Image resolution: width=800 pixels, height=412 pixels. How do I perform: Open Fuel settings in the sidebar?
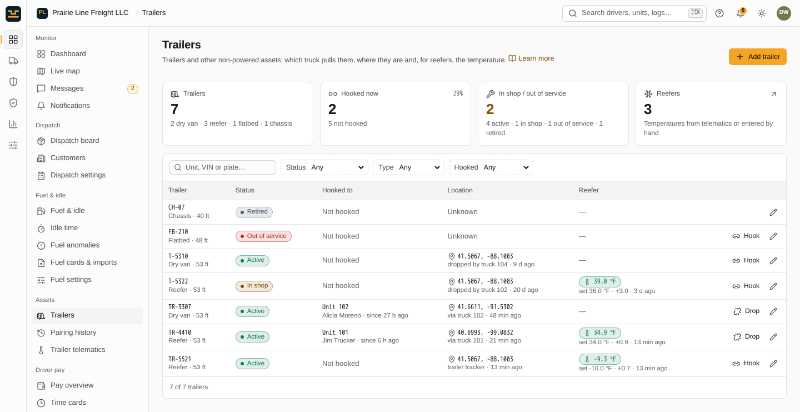click(87, 279)
